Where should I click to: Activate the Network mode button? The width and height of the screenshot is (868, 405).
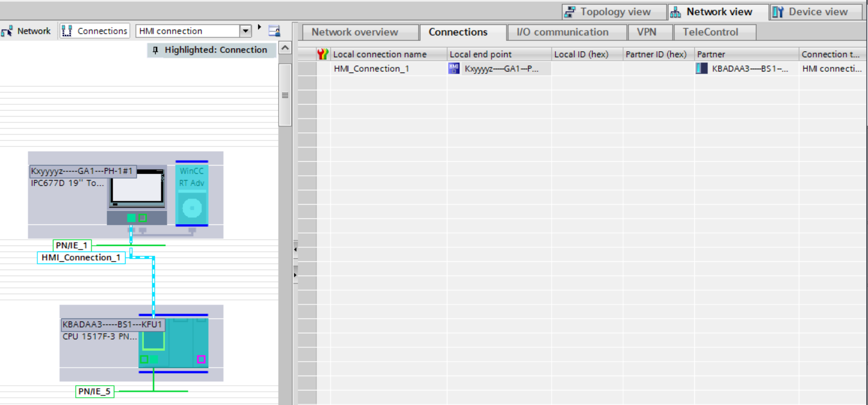(x=26, y=31)
